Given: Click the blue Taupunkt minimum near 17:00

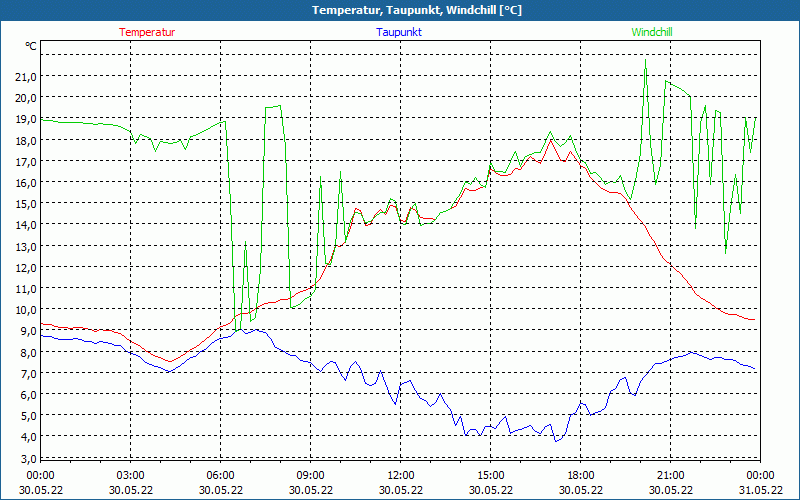Looking at the screenshot, I should coord(556,441).
